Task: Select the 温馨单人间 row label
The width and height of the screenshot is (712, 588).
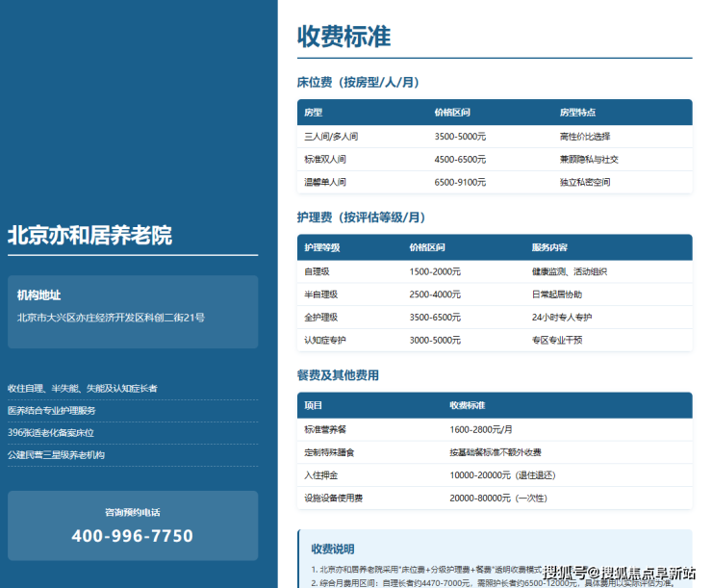Action: tap(325, 182)
